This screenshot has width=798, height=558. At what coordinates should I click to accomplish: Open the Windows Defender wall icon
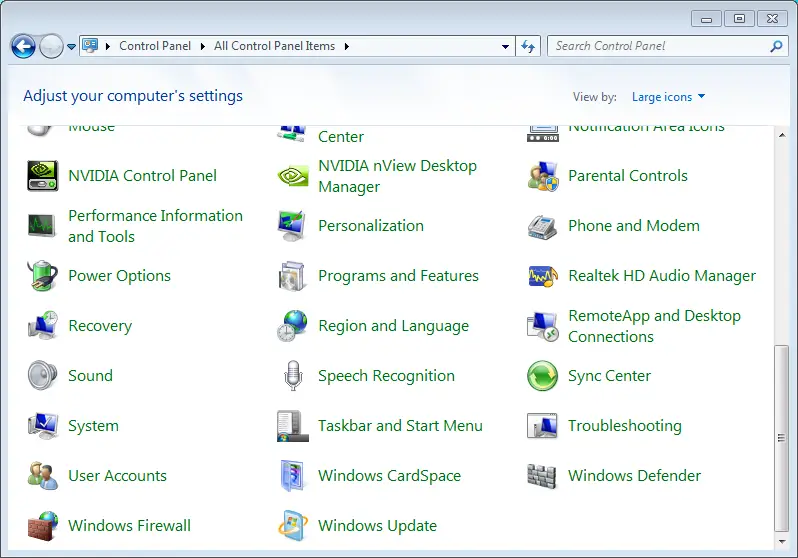543,476
